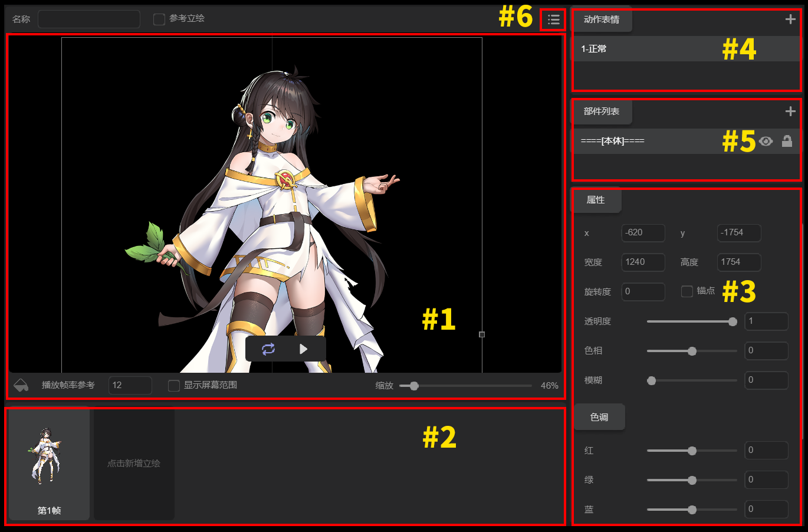
Task: Play the animation preview
Action: point(303,349)
